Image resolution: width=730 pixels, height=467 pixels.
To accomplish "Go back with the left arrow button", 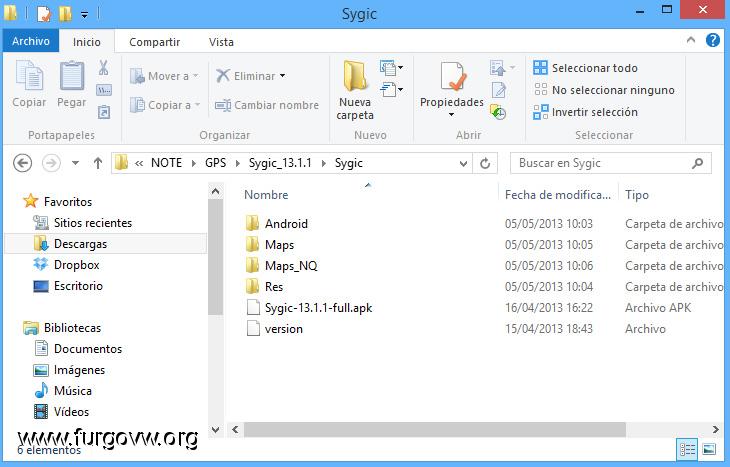I will point(22,163).
